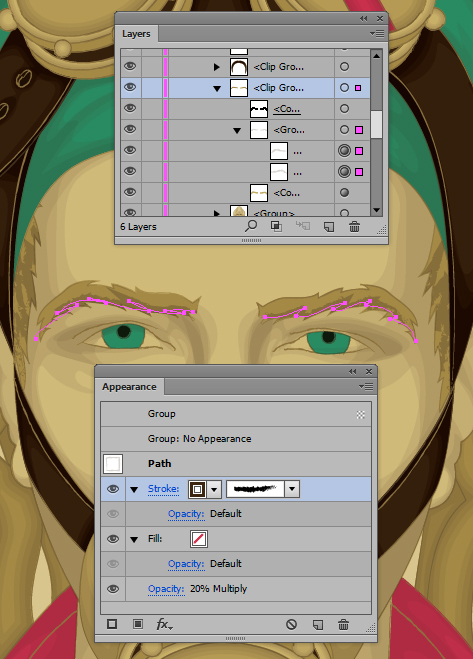Open the stroke color swatch dropdown arrow

click(x=214, y=489)
